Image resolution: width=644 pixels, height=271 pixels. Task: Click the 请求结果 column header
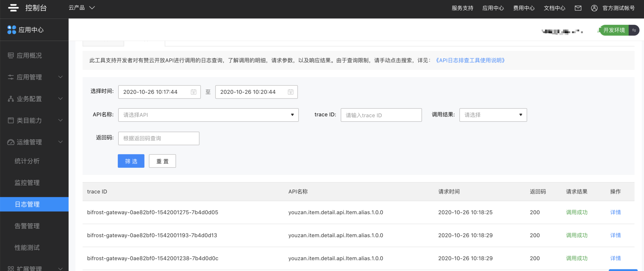pos(577,192)
